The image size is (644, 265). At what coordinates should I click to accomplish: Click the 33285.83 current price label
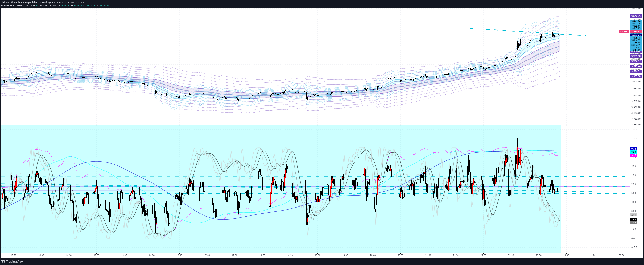click(636, 32)
